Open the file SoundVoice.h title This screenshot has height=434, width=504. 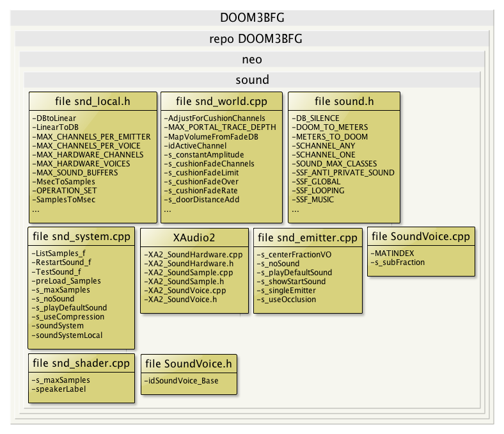[x=188, y=363]
